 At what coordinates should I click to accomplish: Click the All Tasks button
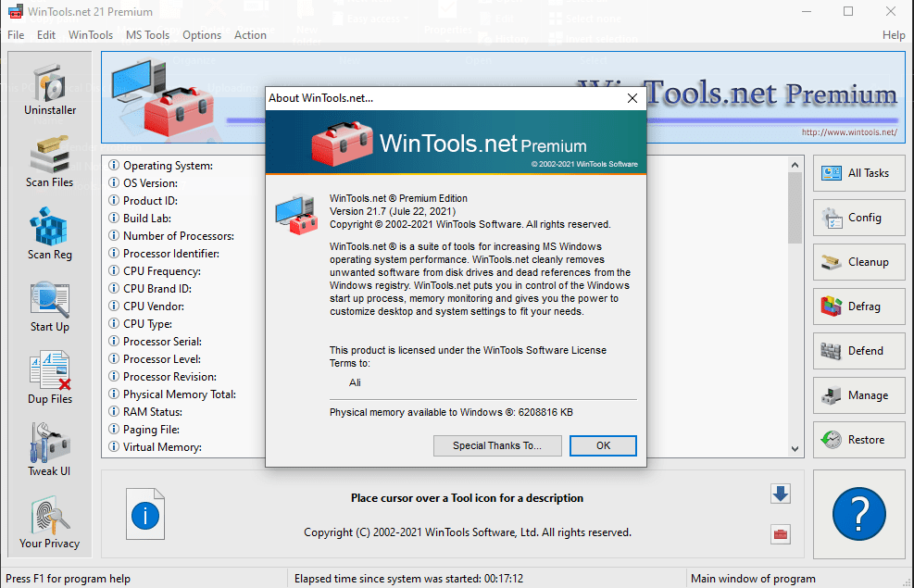[x=858, y=173]
